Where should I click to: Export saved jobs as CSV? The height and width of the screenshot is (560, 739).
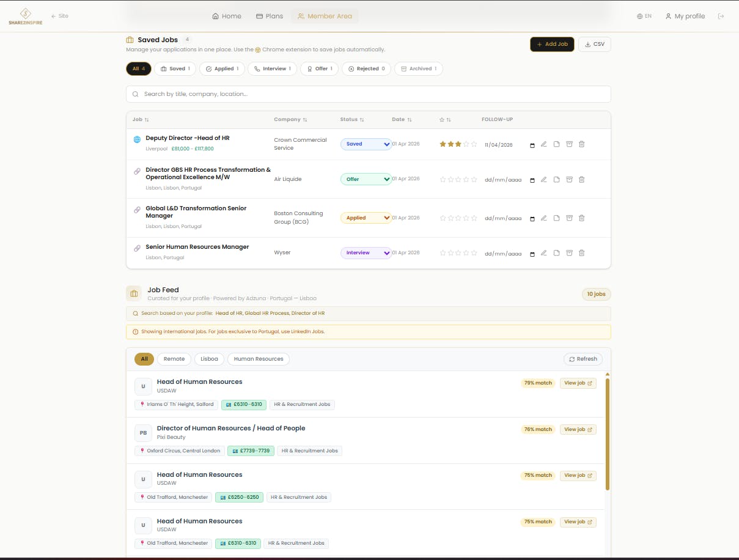click(595, 44)
